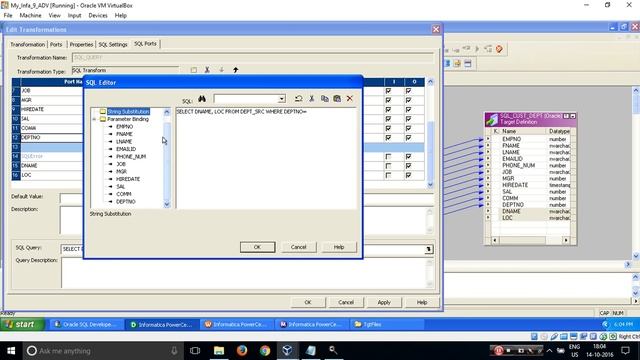Switch to the SQL Settings tab
Screen dimensions: 640x360
point(113,44)
